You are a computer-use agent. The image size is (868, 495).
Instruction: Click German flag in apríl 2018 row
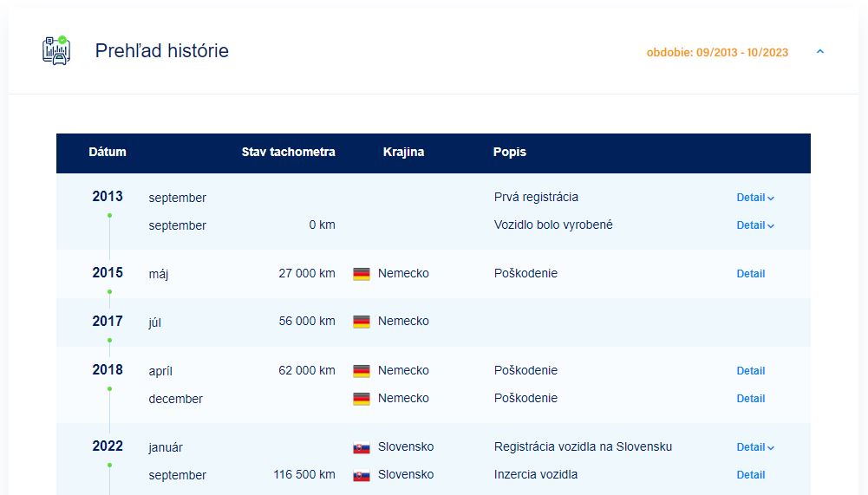tap(362, 371)
